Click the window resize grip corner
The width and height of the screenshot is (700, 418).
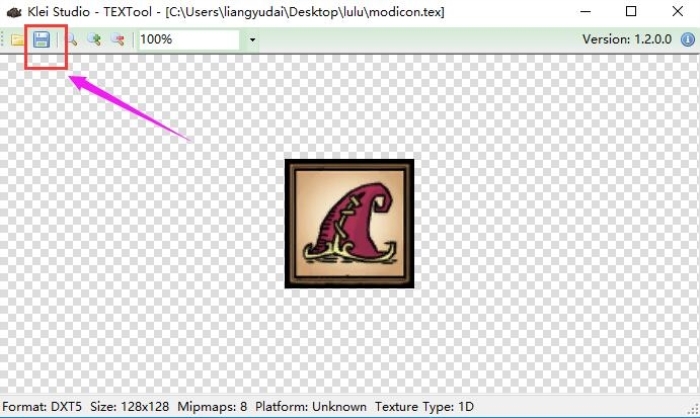click(x=694, y=410)
